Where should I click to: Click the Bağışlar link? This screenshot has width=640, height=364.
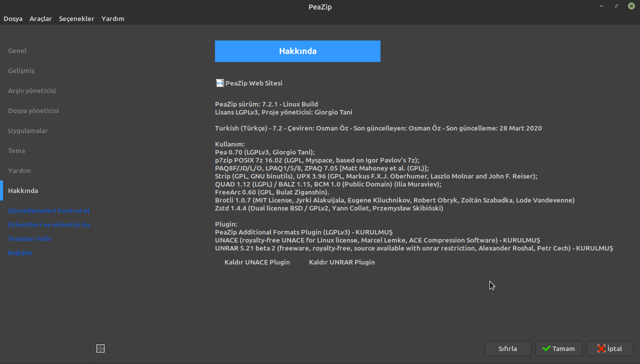click(x=20, y=252)
